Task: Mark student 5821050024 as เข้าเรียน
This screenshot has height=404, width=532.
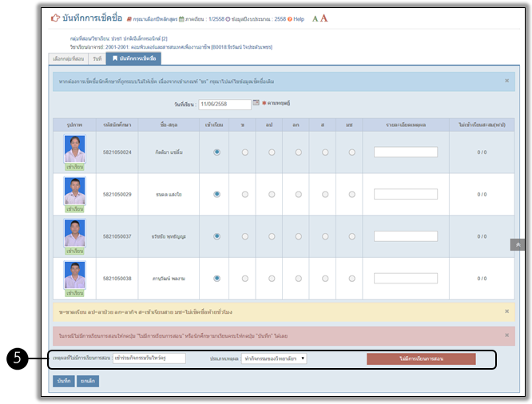Action: point(217,152)
